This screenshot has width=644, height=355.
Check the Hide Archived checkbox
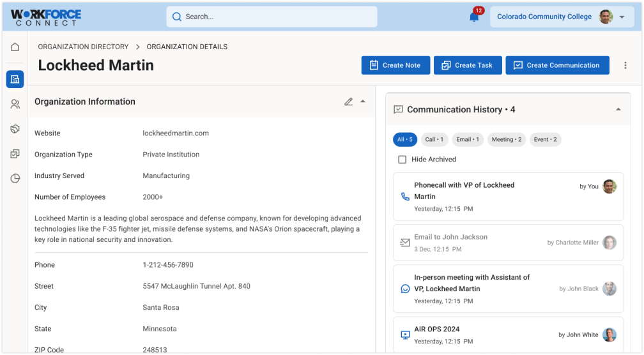(x=402, y=160)
